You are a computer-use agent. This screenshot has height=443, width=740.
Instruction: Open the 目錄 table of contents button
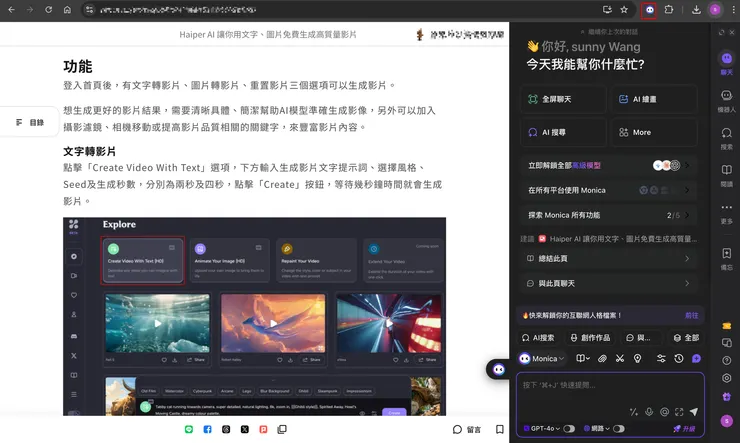click(30, 122)
